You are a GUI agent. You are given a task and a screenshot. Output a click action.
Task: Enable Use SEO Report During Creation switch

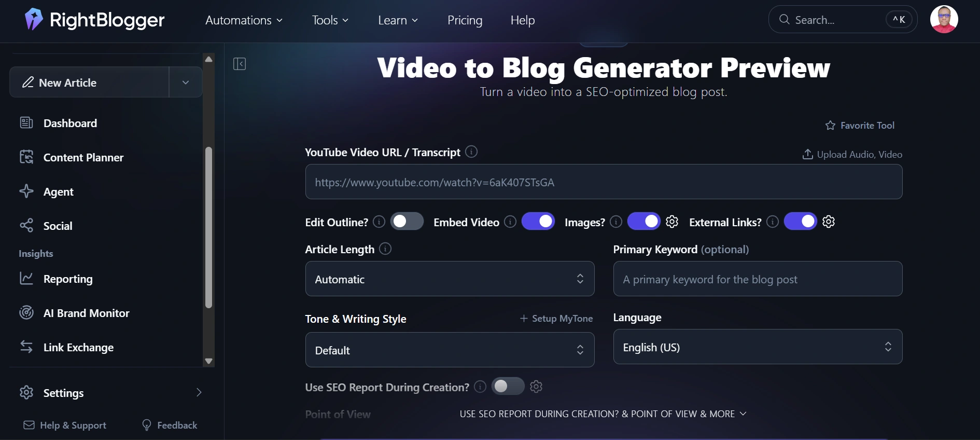point(508,387)
